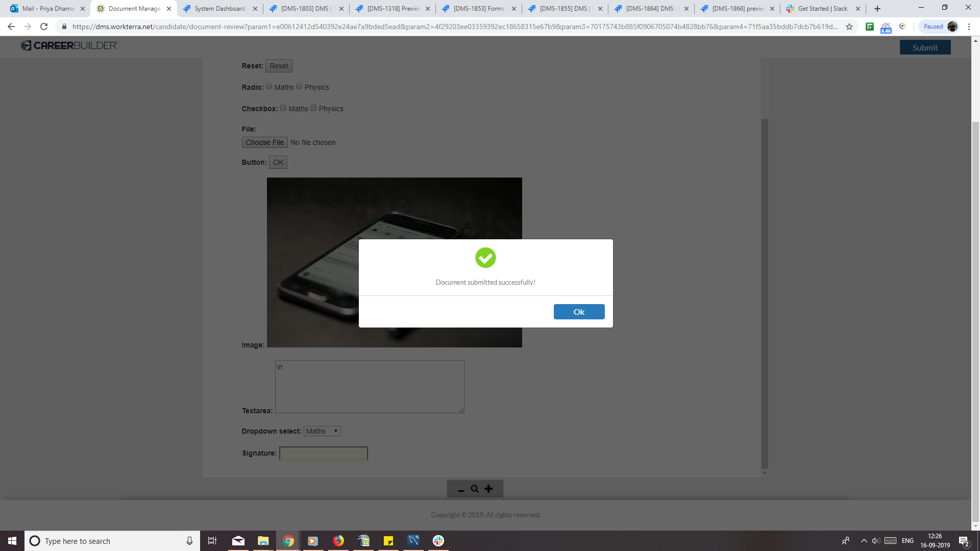The height and width of the screenshot is (551, 980).
Task: Close the Document Manager tab
Action: (x=169, y=9)
